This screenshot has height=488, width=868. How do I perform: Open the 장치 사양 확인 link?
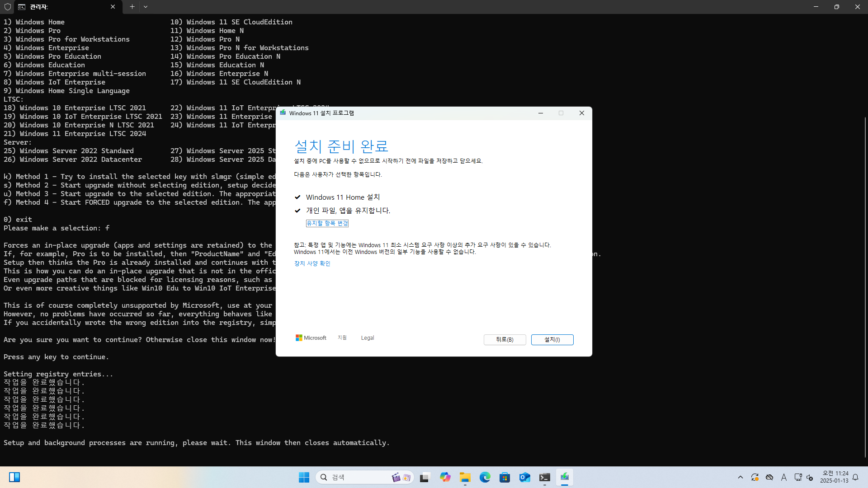coord(312,263)
